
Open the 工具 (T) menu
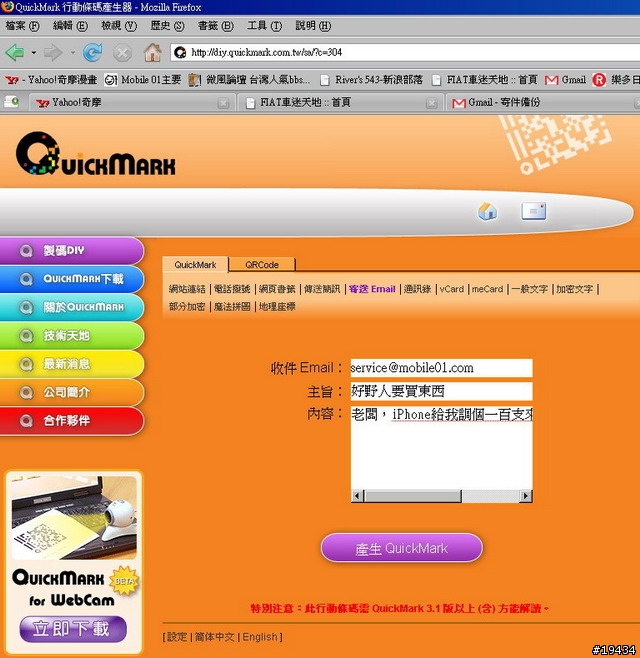pyautogui.click(x=264, y=26)
